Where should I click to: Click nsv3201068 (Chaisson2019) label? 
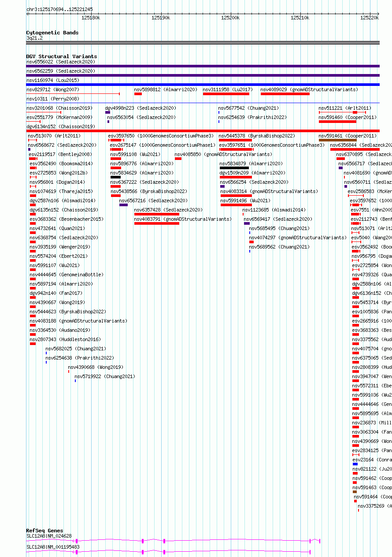[59, 108]
